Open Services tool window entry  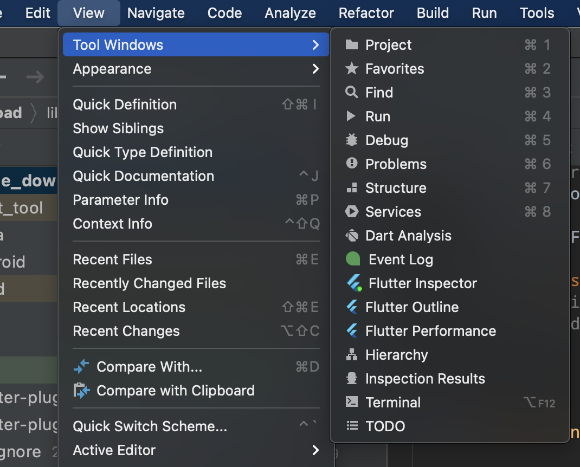449,211
